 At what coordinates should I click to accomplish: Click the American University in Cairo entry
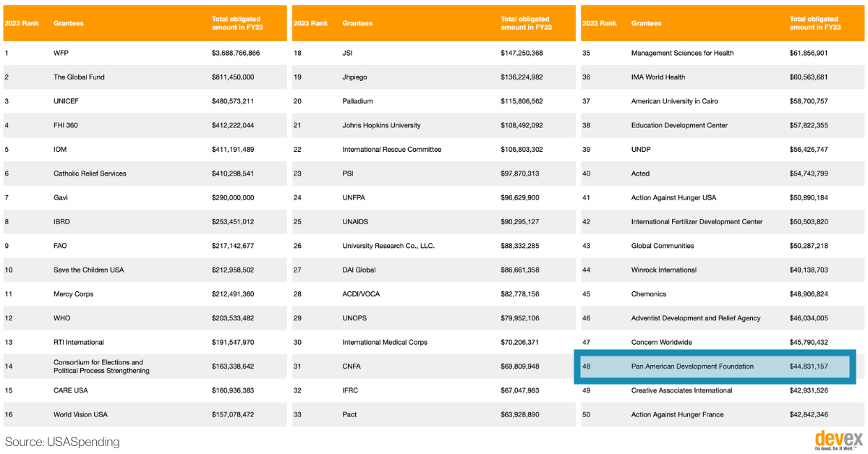tap(674, 101)
